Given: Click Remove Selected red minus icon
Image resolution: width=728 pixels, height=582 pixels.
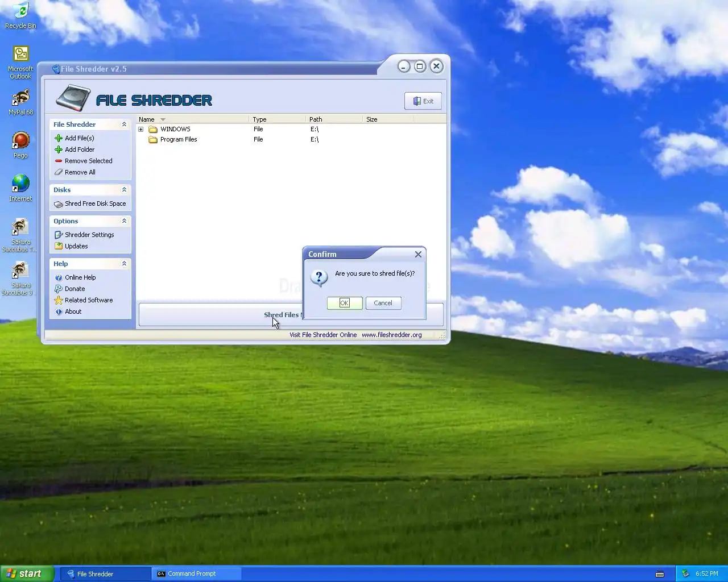Looking at the screenshot, I should click(x=59, y=161).
